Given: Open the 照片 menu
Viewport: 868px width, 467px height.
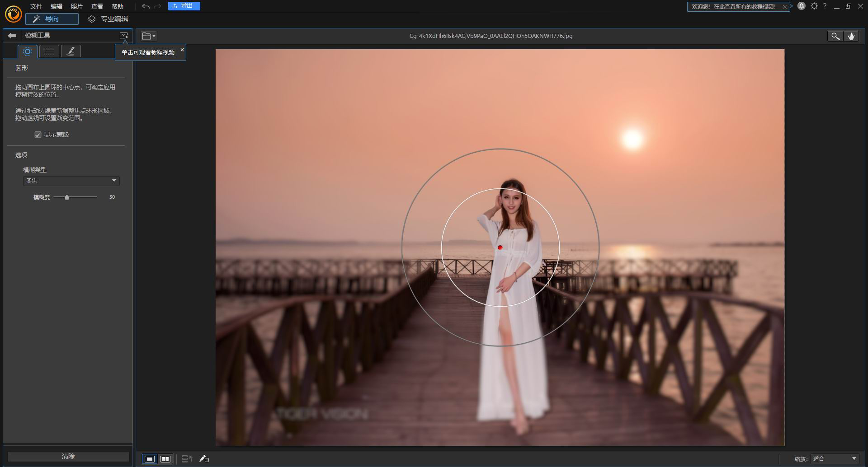Looking at the screenshot, I should [77, 6].
